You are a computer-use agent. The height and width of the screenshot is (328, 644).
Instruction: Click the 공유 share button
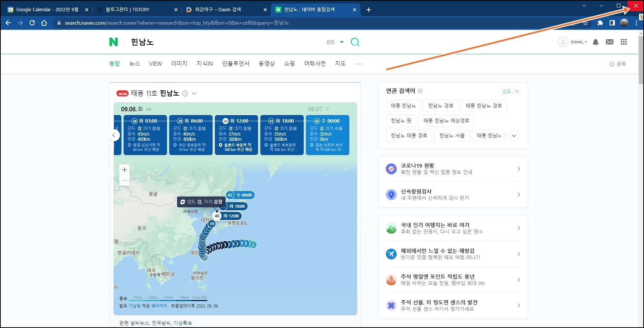pos(617,64)
